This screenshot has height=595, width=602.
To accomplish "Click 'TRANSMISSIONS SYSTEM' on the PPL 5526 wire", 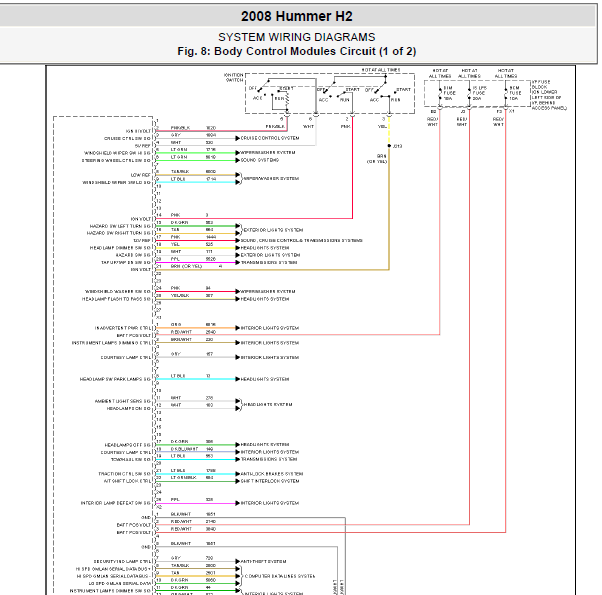I will click(x=269, y=263).
